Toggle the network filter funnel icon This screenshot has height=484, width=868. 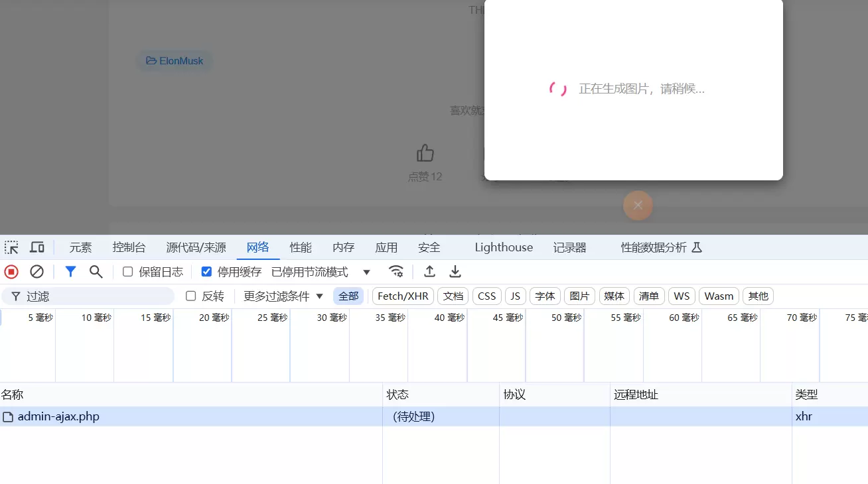coord(70,272)
